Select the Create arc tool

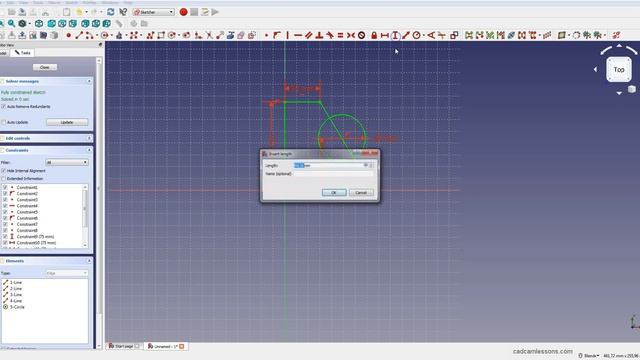[89, 36]
